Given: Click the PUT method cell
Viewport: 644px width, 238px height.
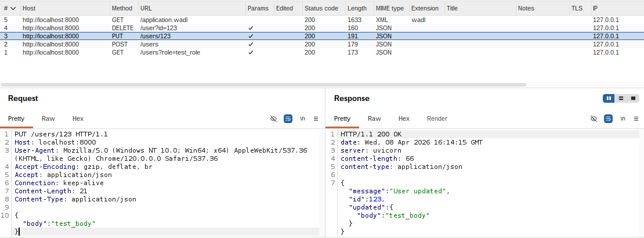Looking at the screenshot, I should click(x=117, y=36).
